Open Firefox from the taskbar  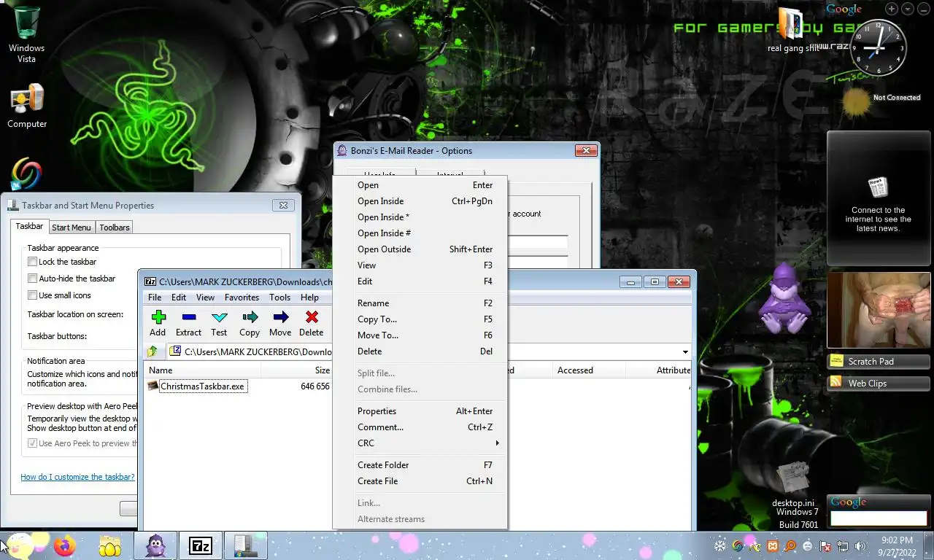click(65, 545)
